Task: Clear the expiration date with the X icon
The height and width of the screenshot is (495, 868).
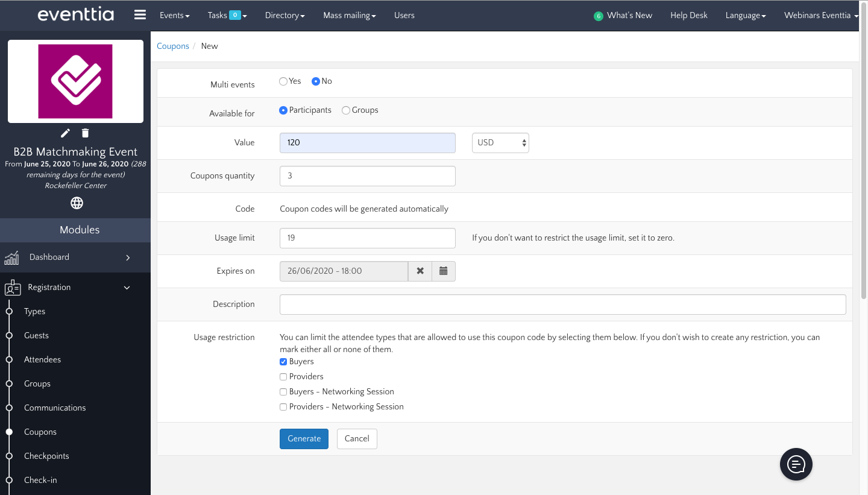Action: 420,271
